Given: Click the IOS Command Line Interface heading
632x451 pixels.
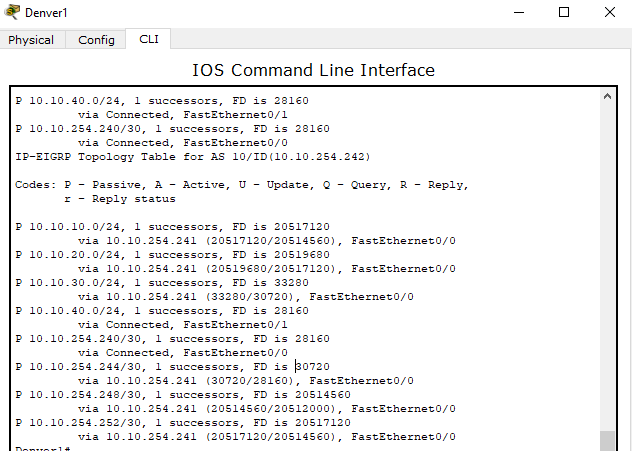Looking at the screenshot, I should [x=313, y=70].
